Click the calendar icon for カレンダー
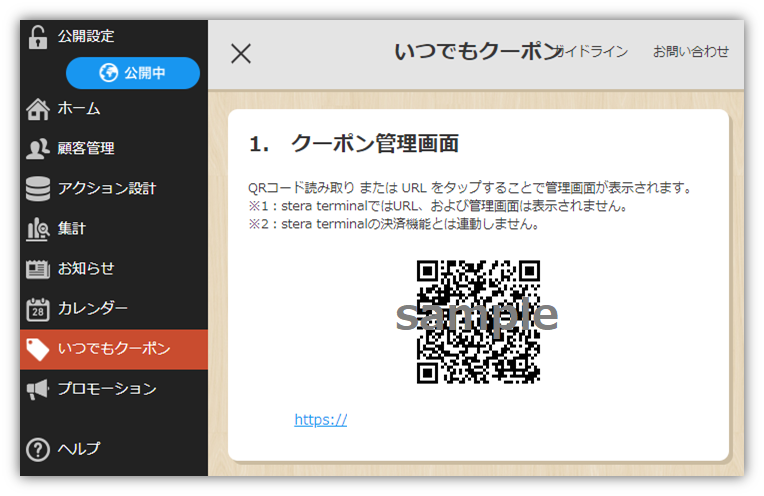764x496 pixels. (x=38, y=309)
